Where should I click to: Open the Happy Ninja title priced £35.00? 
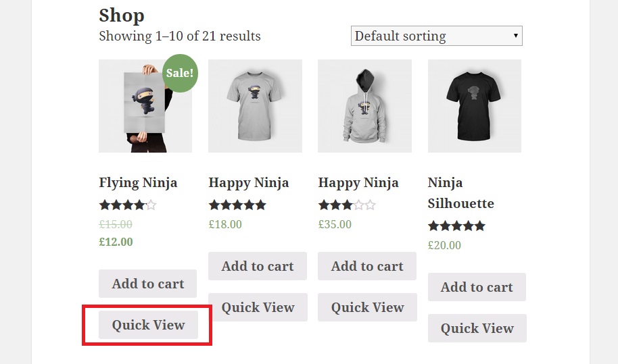pyautogui.click(x=358, y=182)
